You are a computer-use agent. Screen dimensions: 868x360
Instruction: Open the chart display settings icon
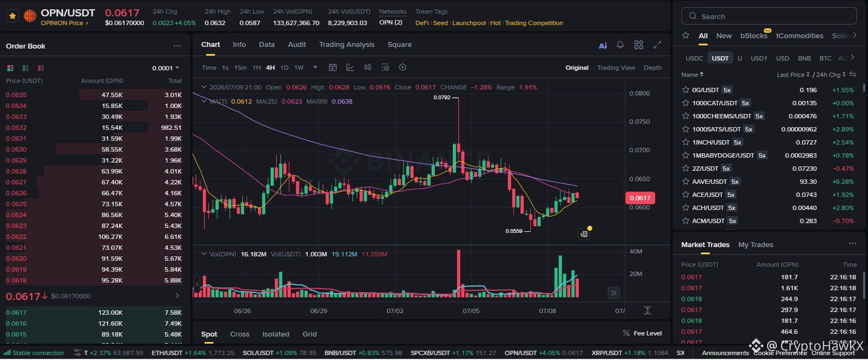click(385, 68)
